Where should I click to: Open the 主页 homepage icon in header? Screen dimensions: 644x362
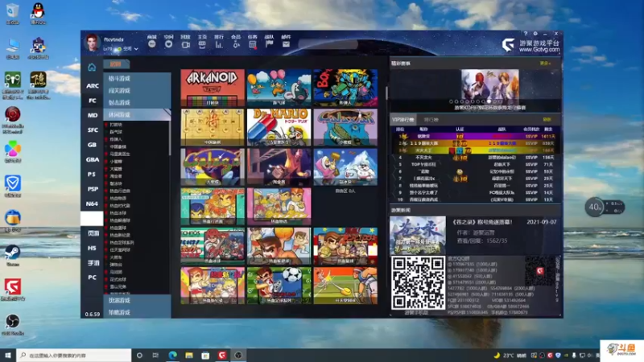click(202, 44)
